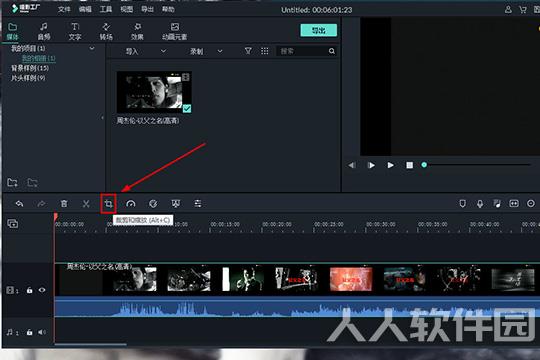540x360 pixels.
Task: Open the color palette adjustment tool
Action: (x=153, y=204)
